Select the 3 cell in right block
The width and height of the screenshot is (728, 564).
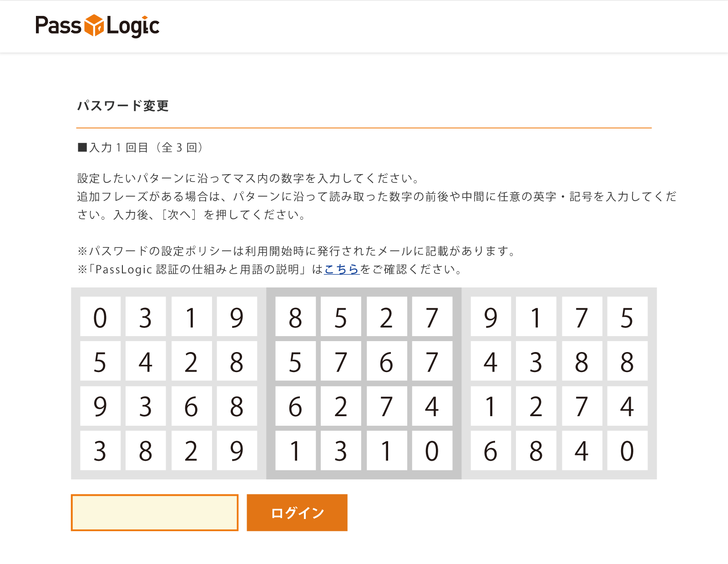click(x=536, y=362)
